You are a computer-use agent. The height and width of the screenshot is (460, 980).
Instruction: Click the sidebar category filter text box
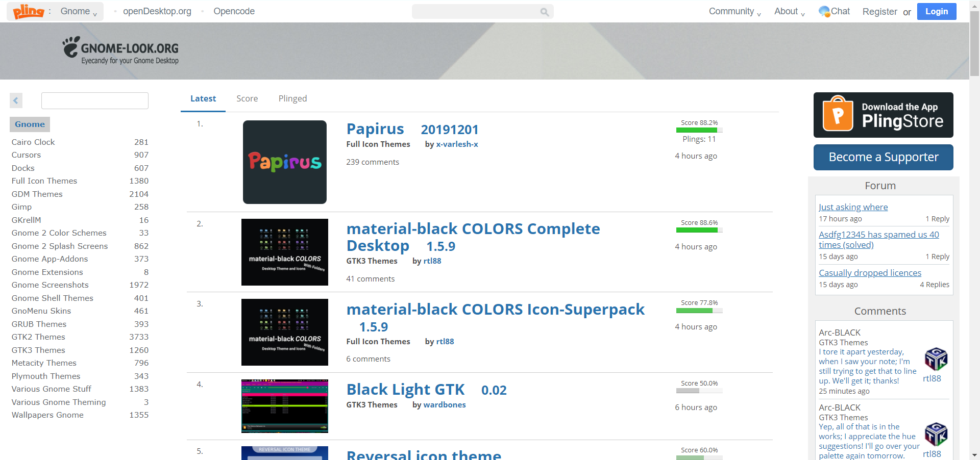click(x=95, y=100)
